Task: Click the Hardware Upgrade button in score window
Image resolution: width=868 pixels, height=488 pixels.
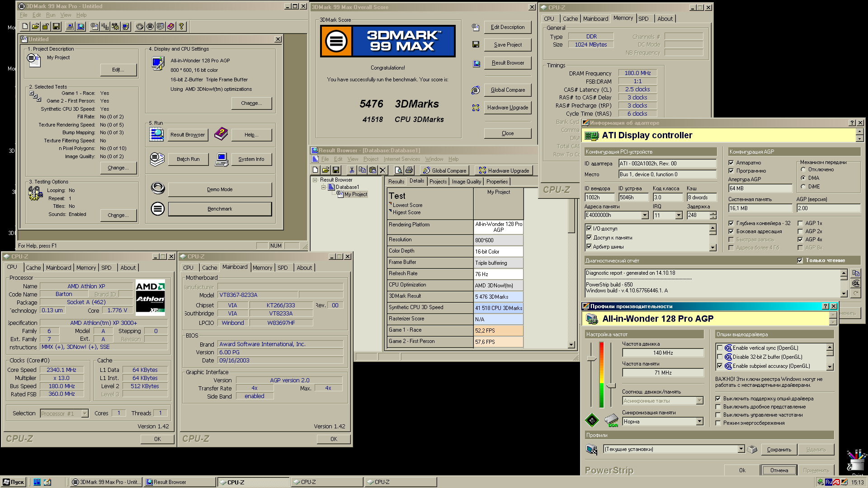Action: point(508,108)
